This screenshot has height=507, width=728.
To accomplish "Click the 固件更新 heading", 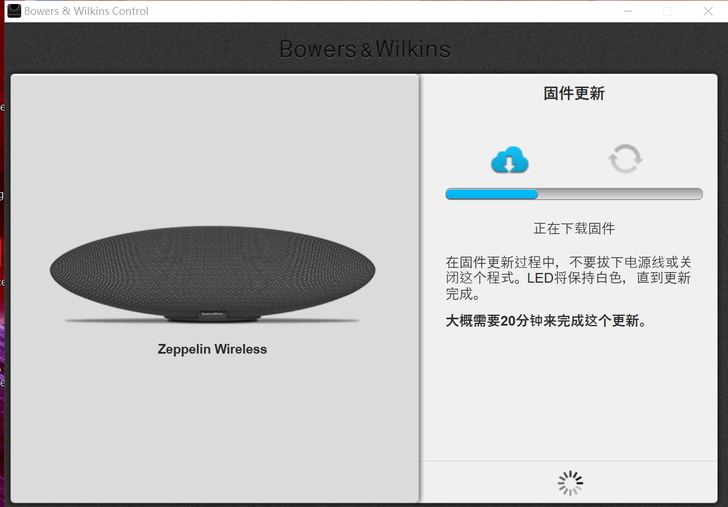I will pyautogui.click(x=574, y=93).
